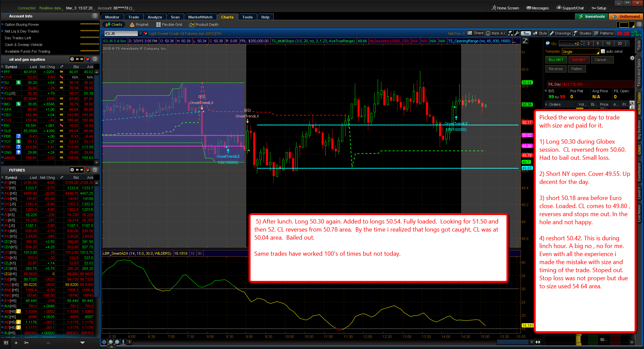Zoom out the chart with magnifier minus
The height and width of the screenshot is (349, 644).
[117, 342]
